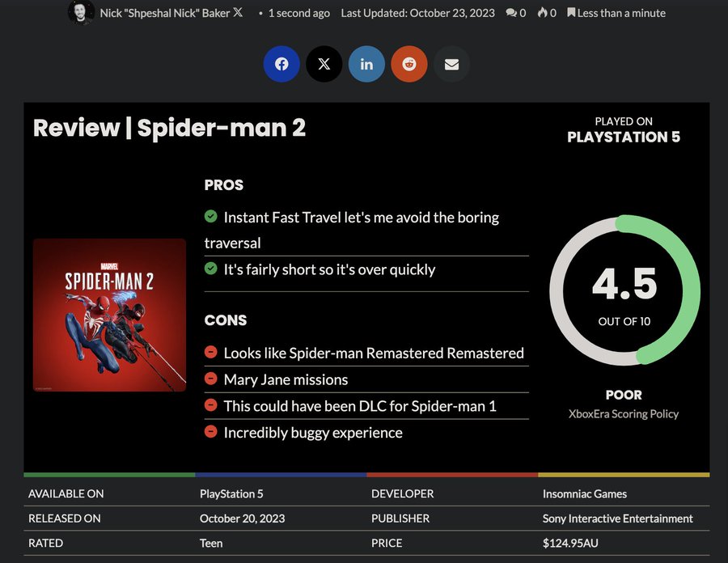Click the author avatar photo
The height and width of the screenshot is (563, 728).
(x=81, y=12)
